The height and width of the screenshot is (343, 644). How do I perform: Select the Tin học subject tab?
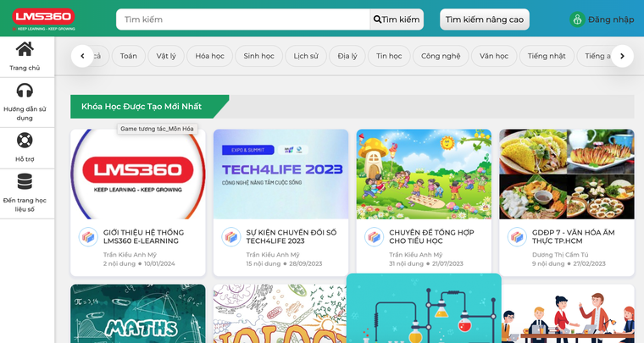389,56
